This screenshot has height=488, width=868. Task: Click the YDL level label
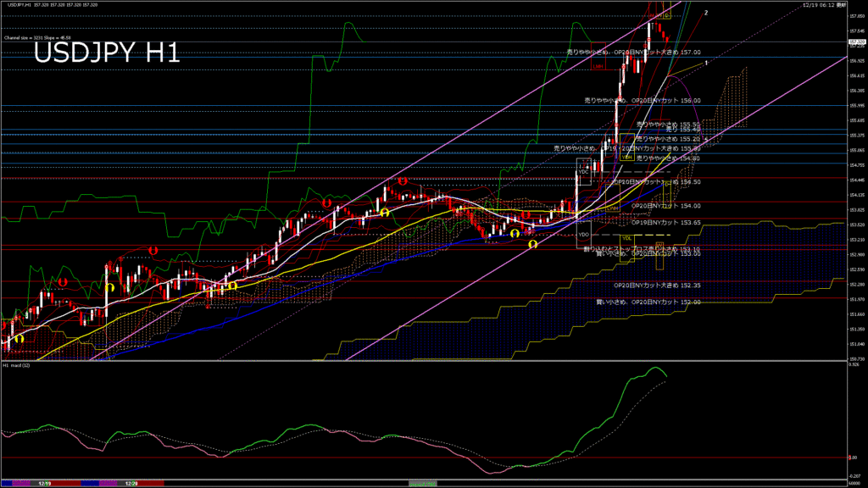click(x=626, y=238)
